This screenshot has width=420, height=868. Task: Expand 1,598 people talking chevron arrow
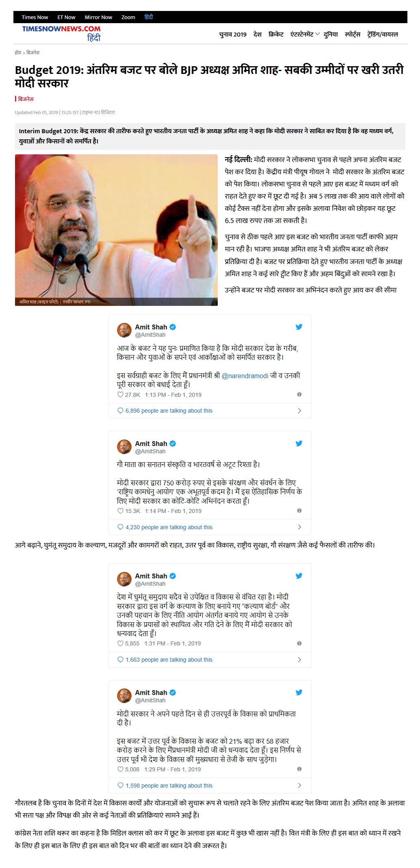(x=299, y=786)
